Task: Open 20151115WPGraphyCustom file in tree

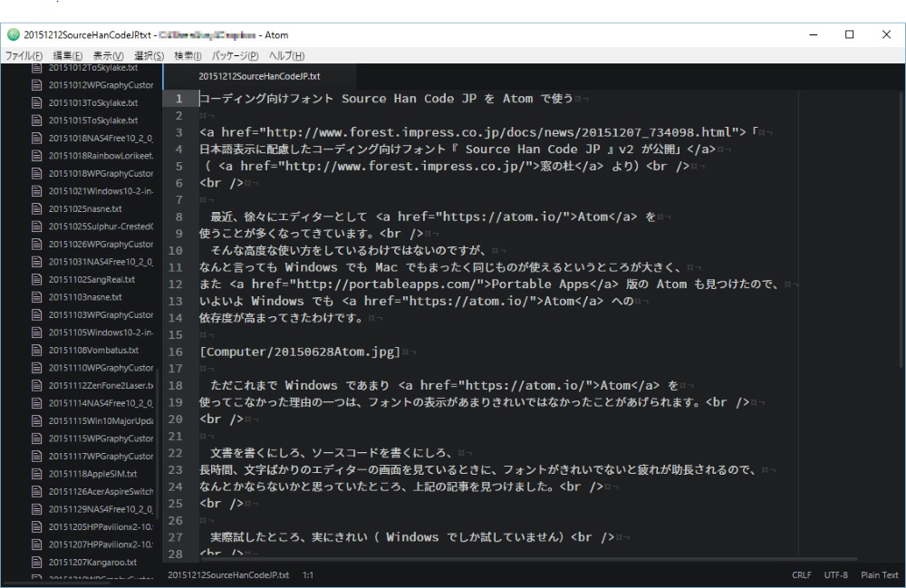Action: 101,439
